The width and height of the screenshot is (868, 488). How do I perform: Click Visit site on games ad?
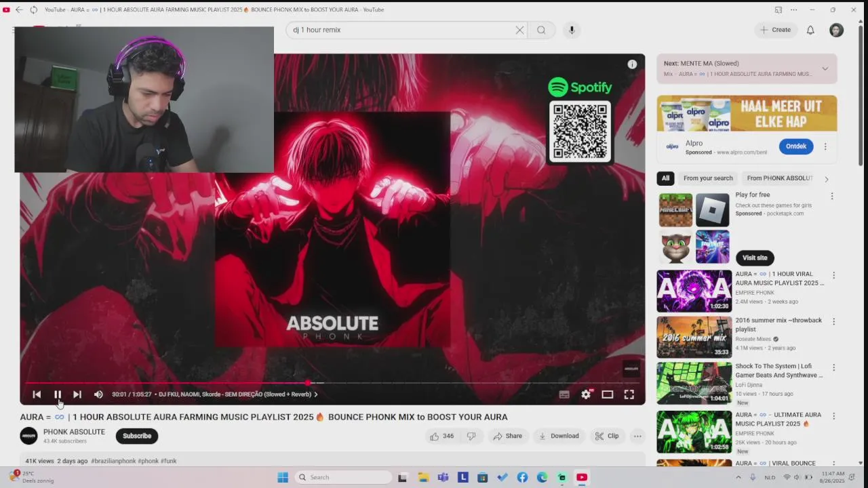(755, 258)
